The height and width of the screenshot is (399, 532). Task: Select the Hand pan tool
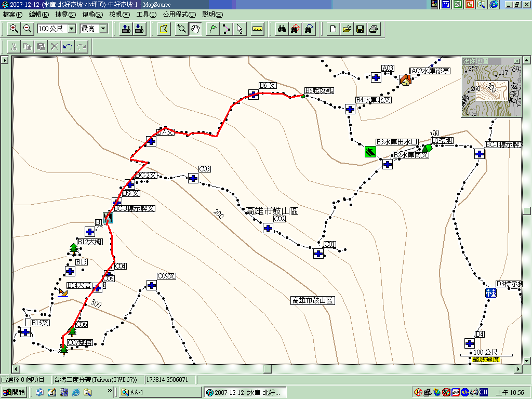click(x=195, y=29)
